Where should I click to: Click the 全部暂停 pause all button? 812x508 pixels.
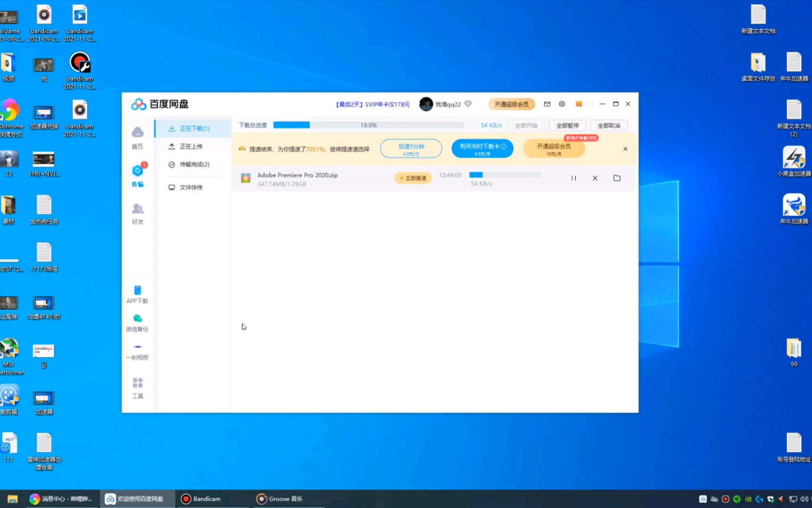coord(567,126)
